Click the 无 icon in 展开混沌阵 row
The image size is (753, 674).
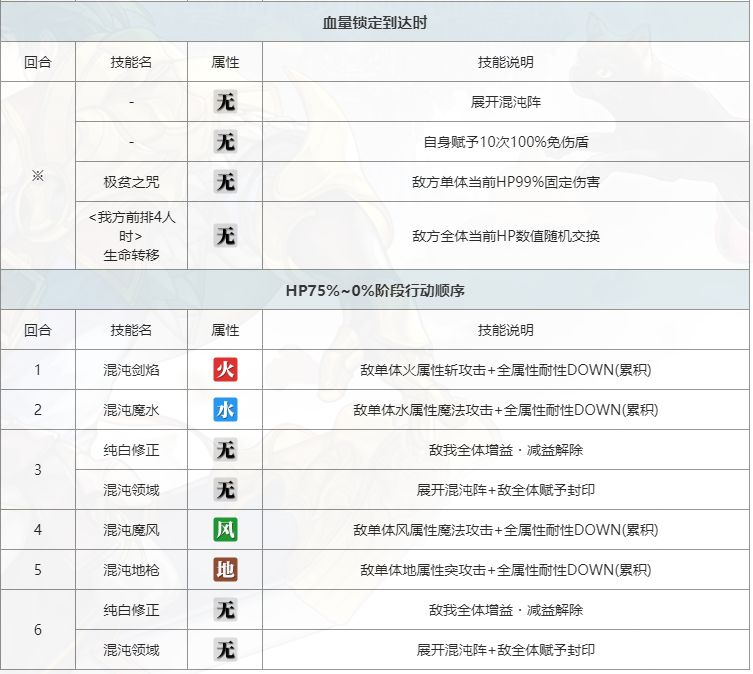click(225, 102)
